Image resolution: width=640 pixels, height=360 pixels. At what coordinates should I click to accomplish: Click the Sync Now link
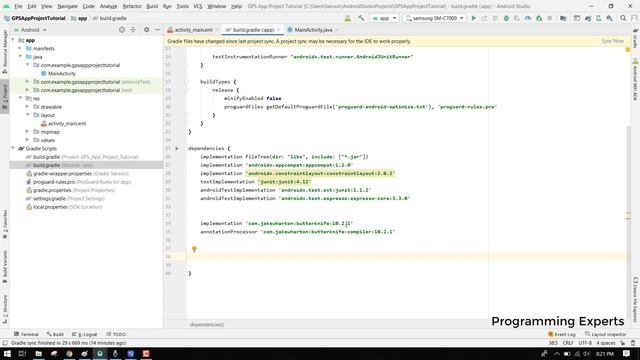coord(612,41)
